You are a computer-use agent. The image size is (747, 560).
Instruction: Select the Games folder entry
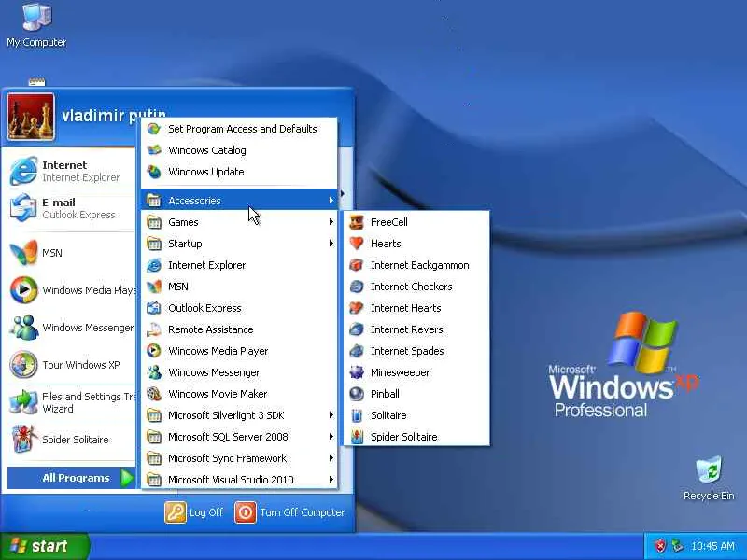pos(239,222)
